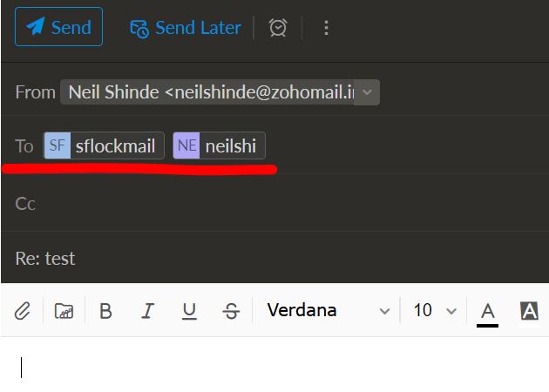
Task: Click the insert from cloud folder icon
Action: pyautogui.click(x=64, y=310)
